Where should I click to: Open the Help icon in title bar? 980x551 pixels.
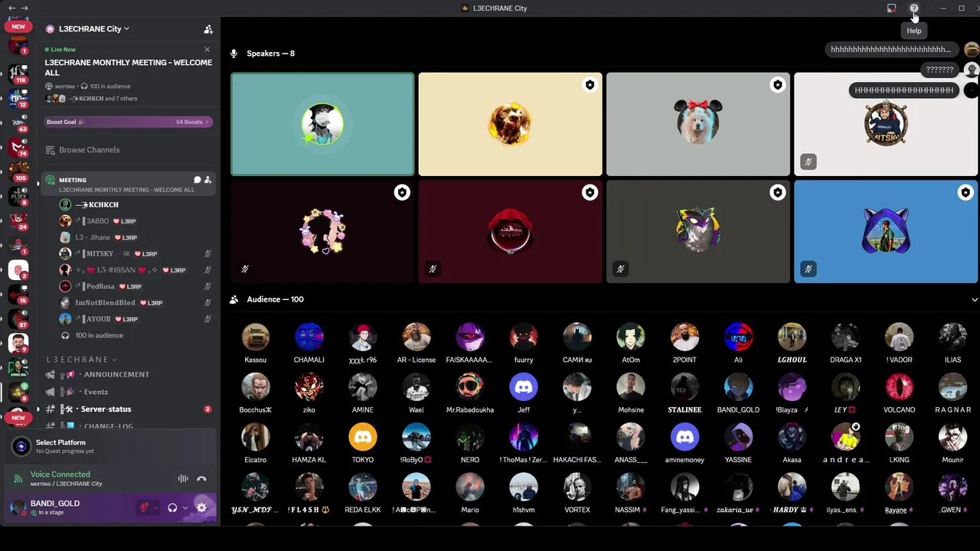[x=913, y=8]
